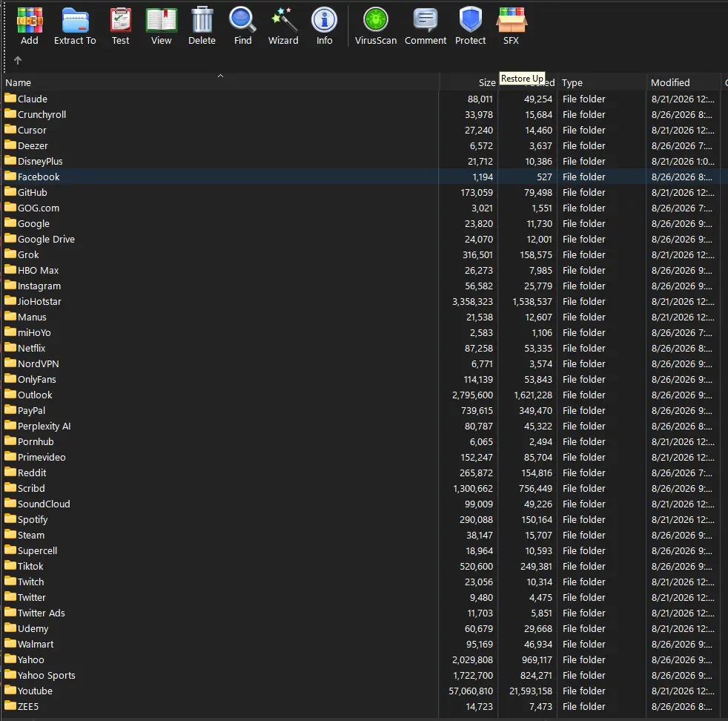Select the GitHub folder icon
The width and height of the screenshot is (728, 721).
[x=10, y=191]
